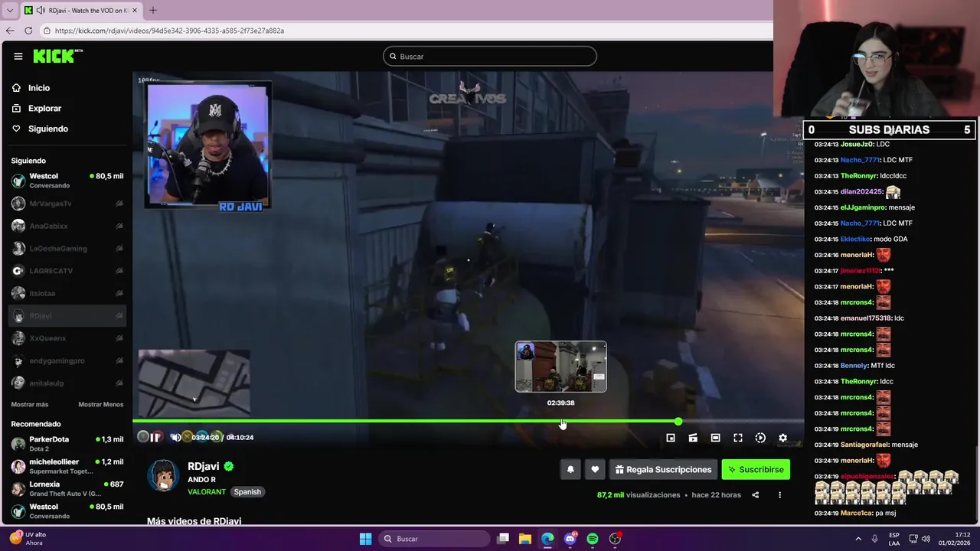The image size is (980, 551).
Task: Click the Spanish language tag
Action: (247, 492)
